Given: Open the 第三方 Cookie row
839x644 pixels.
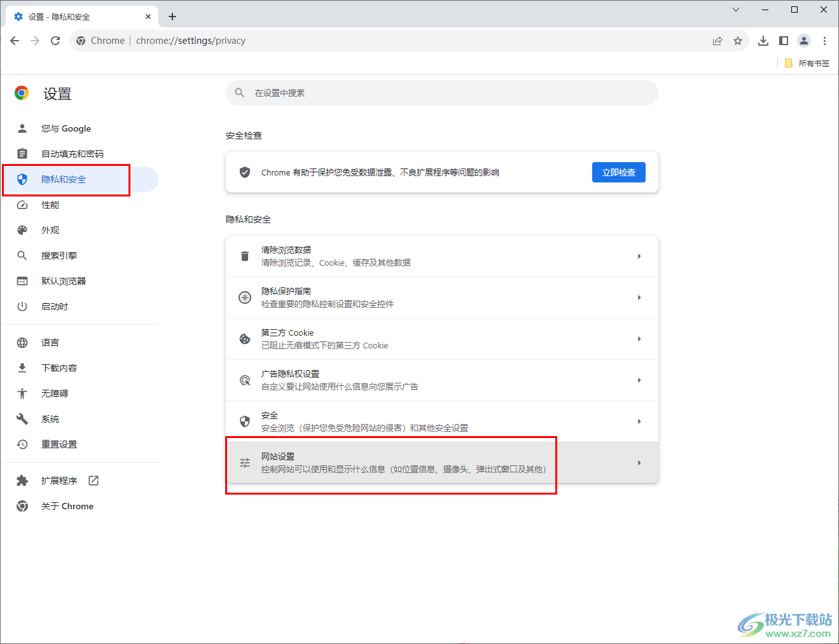Looking at the screenshot, I should (442, 339).
